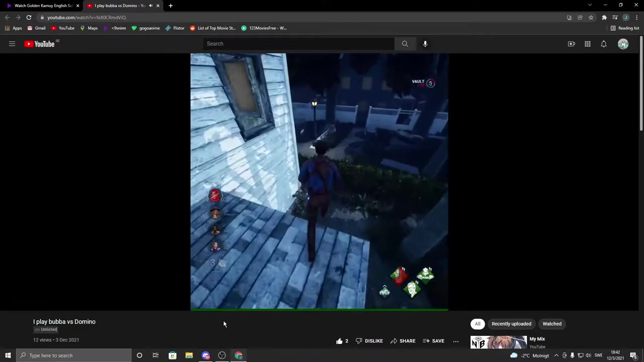644x362 pixels.
Task: Open the Windows Start menu
Action: 8,355
